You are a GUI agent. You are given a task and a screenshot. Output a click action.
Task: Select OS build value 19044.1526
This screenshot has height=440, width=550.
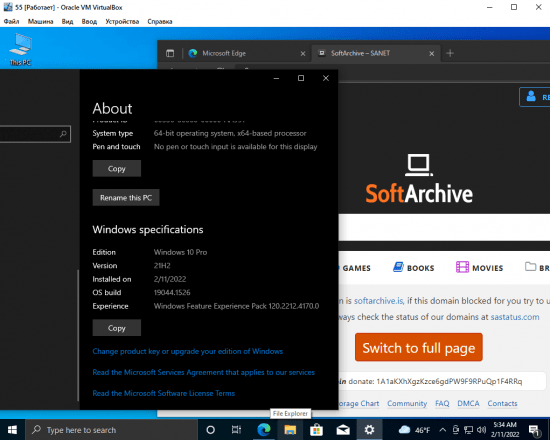[172, 293]
